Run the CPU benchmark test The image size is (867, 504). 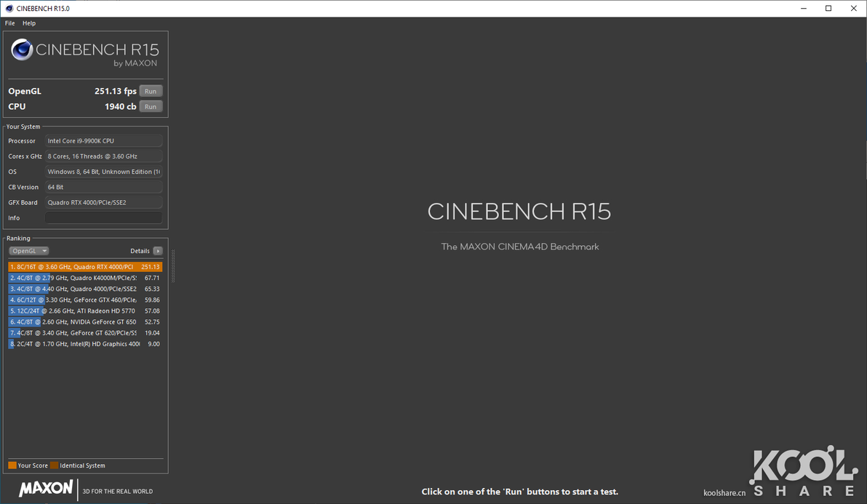pos(151,107)
